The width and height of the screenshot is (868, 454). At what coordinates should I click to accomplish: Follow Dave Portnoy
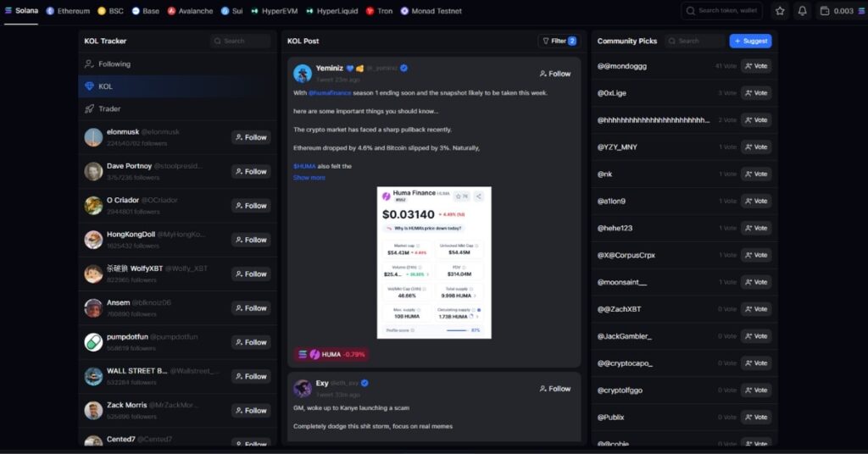[x=251, y=171]
